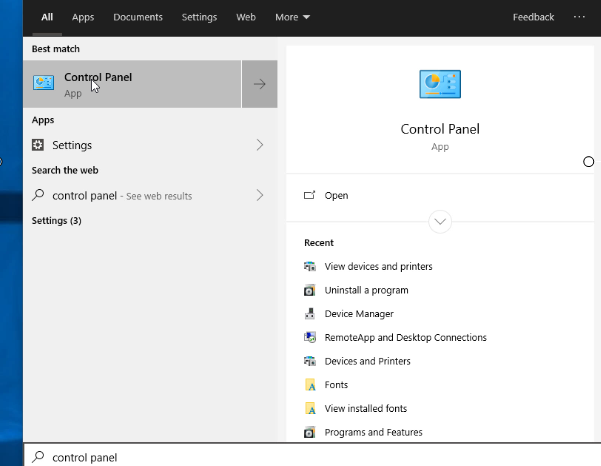Image resolution: width=601 pixels, height=466 pixels.
Task: Click Control Panel icon in Best match
Action: pyautogui.click(x=43, y=84)
